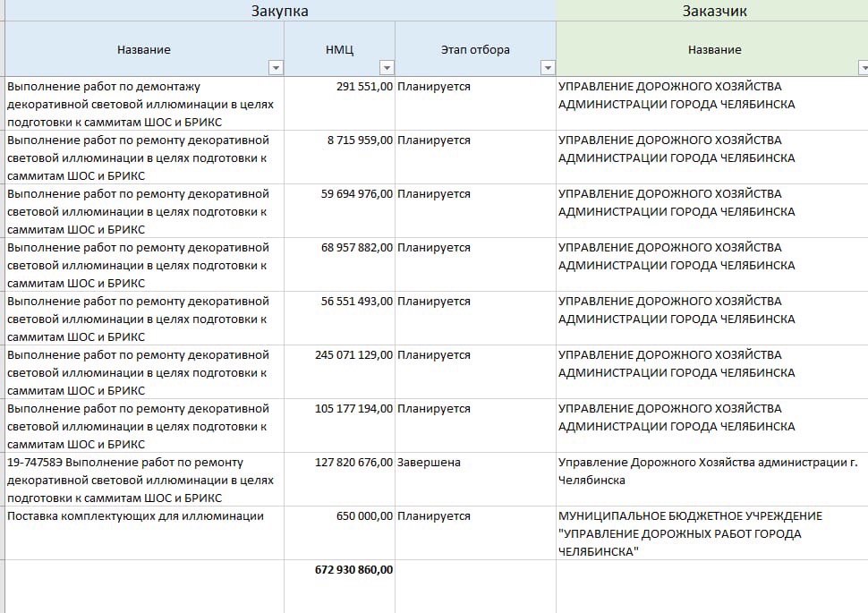Viewport: 868px width, 613px height.
Task: Select cell with value 105 177 194,00
Action: click(339, 426)
